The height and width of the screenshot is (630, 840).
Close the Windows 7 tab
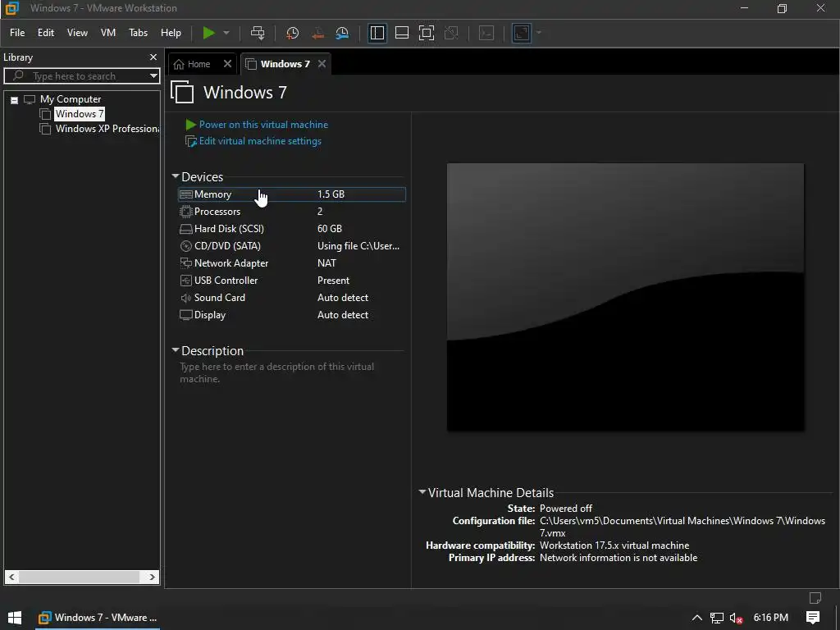[322, 64]
